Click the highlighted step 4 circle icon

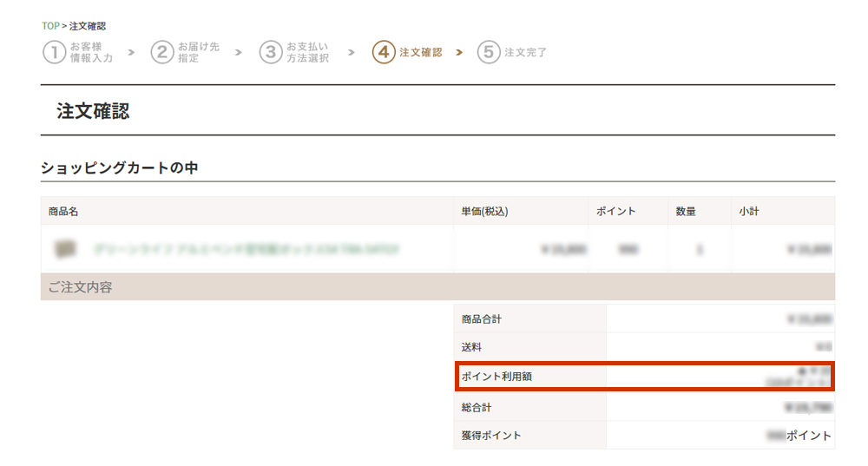(384, 52)
